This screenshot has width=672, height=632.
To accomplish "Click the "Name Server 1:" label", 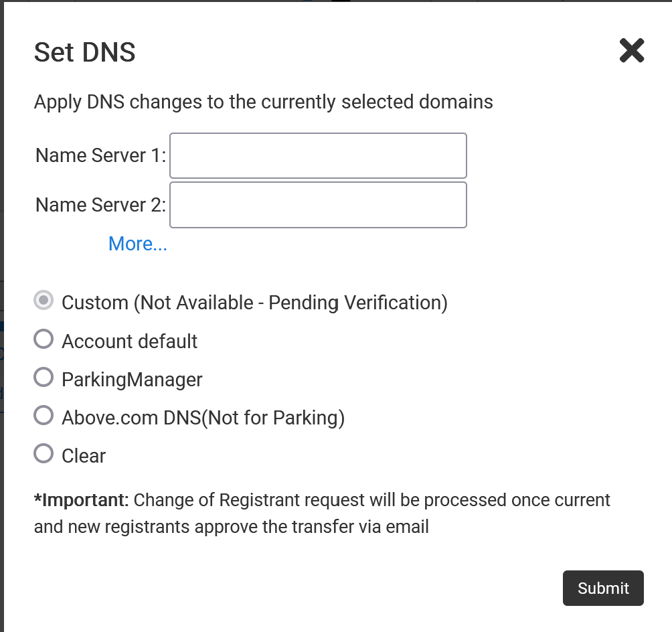I will point(100,155).
